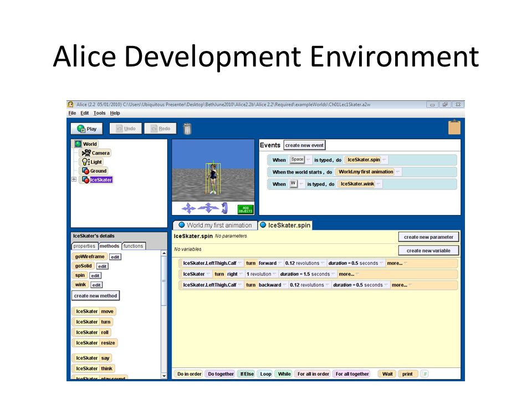Open the functions tab in IceSkater's details
Image resolution: width=532 pixels, height=399 pixels.
click(x=133, y=246)
